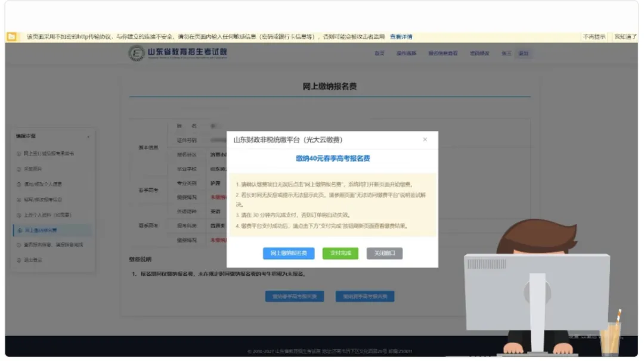
Task: Close the 山东财政非税统缴平台 dialog with X
Action: [x=425, y=139]
